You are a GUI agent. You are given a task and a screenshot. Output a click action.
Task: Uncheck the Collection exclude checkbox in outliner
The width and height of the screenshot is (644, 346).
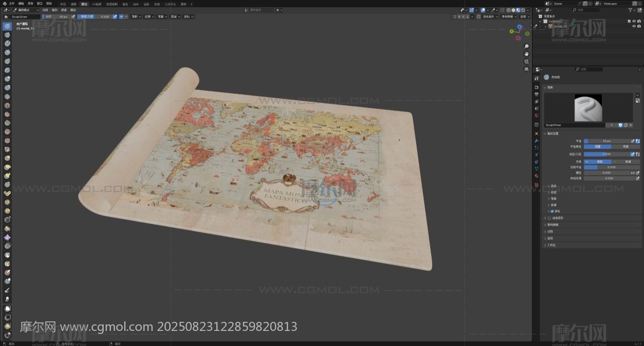coord(629,21)
